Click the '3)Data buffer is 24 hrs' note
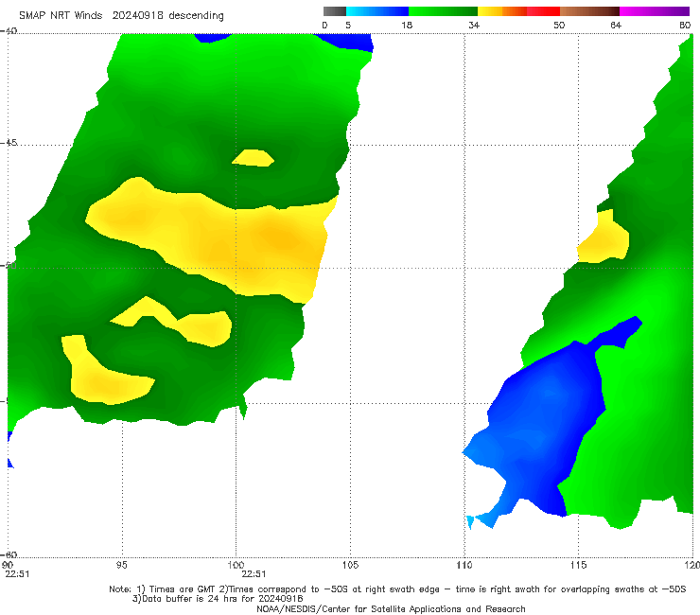This screenshot has height=615, width=700. pos(218,599)
